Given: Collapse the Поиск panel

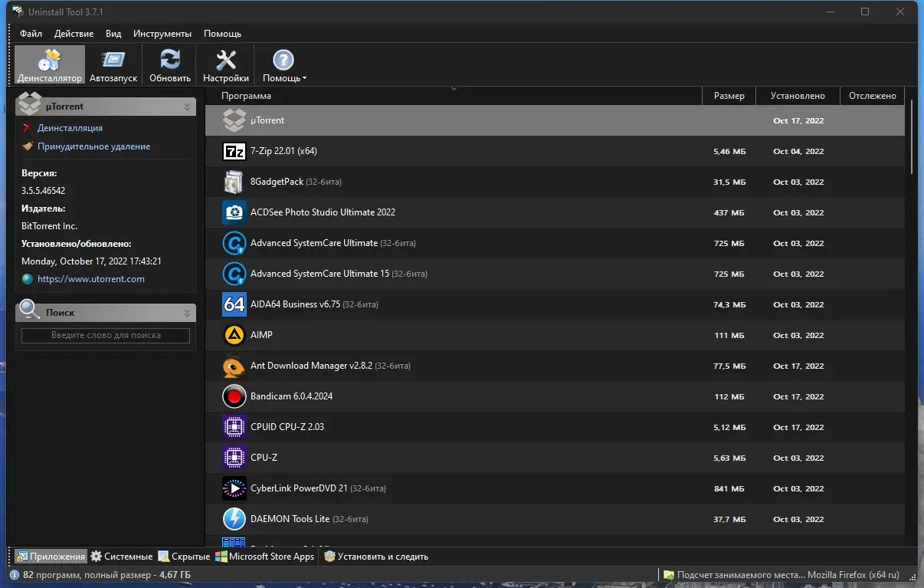Looking at the screenshot, I should click(187, 313).
